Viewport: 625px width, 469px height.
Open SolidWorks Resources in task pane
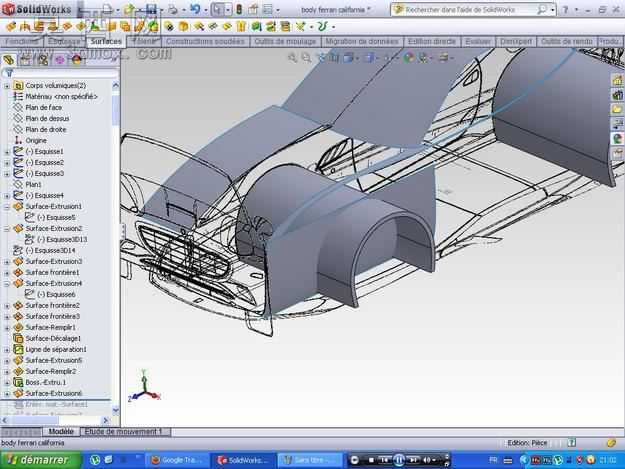coord(617,80)
